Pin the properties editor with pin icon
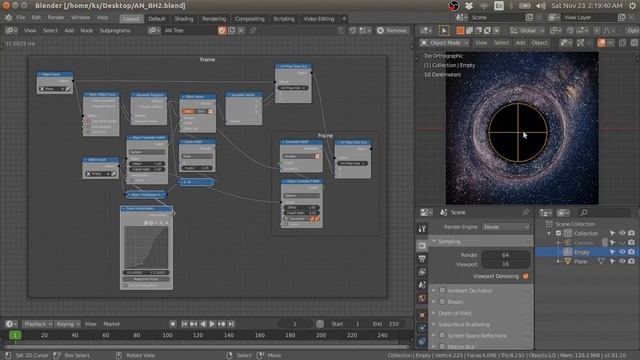640x360 pixels. point(526,212)
